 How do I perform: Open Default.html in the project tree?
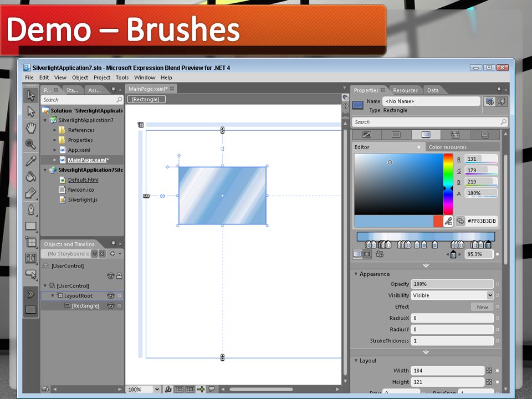pos(83,180)
